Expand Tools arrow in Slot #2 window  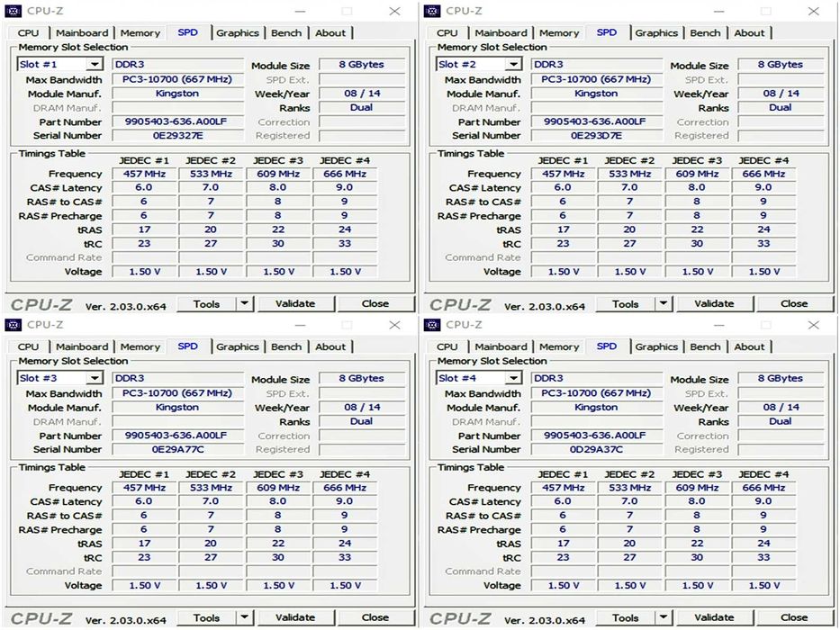point(664,304)
